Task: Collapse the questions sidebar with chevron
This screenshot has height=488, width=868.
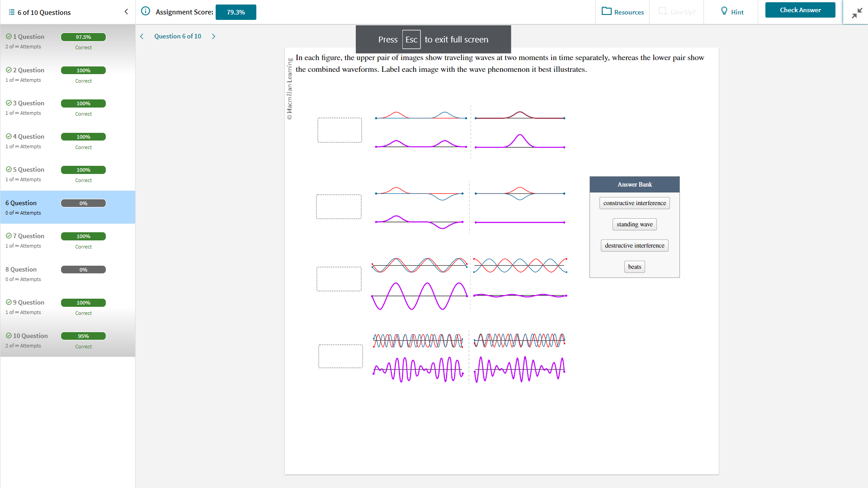Action: 126,12
